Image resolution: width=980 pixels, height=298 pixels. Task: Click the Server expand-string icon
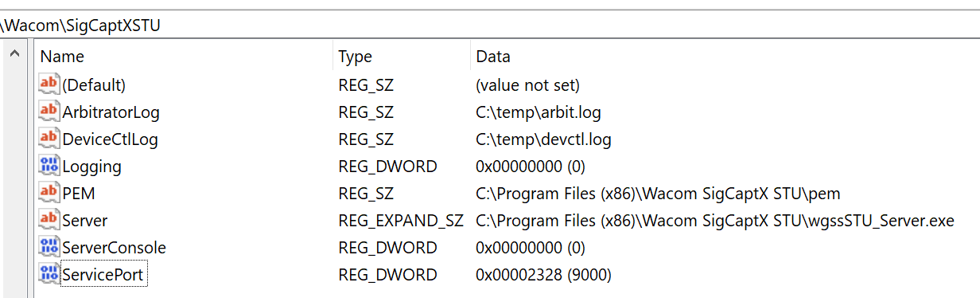(x=49, y=219)
